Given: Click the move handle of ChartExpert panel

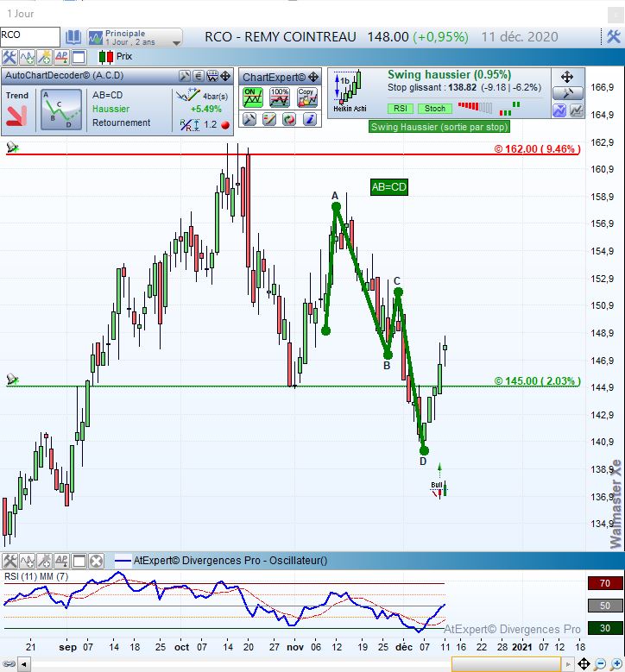Looking at the screenshot, I should coord(313,77).
